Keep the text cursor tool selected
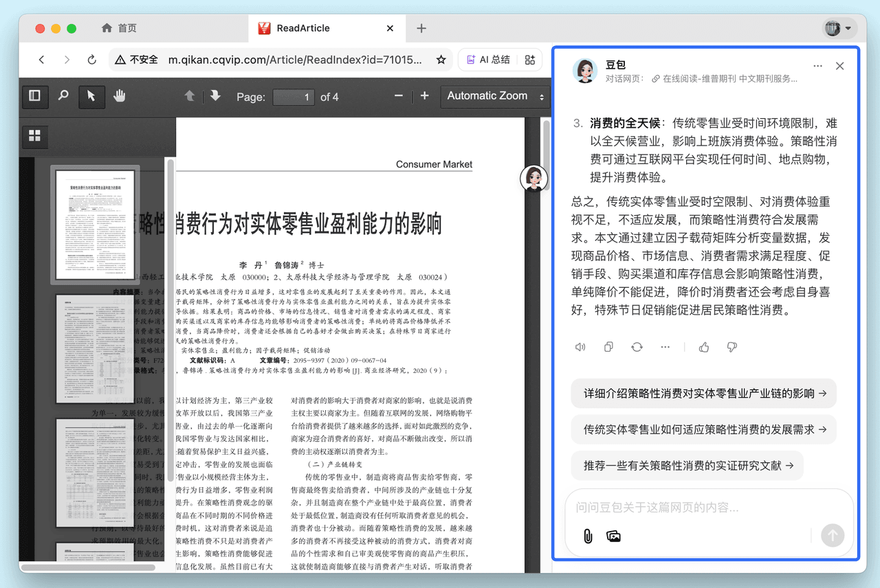The height and width of the screenshot is (588, 880). click(91, 96)
